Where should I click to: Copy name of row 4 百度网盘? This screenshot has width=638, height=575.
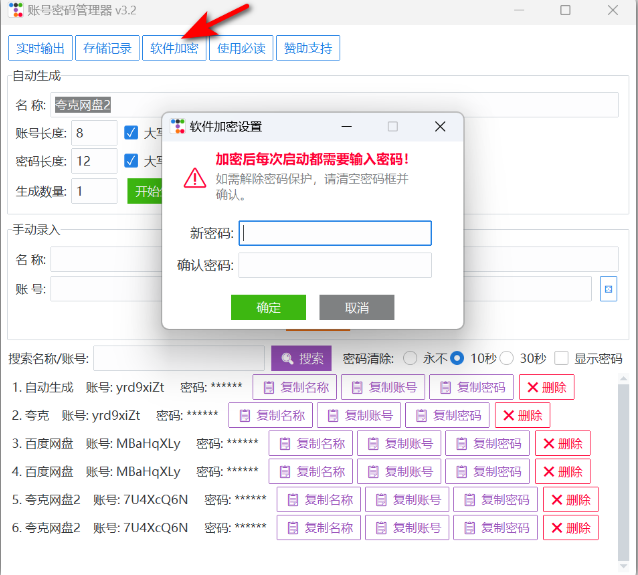tap(311, 471)
